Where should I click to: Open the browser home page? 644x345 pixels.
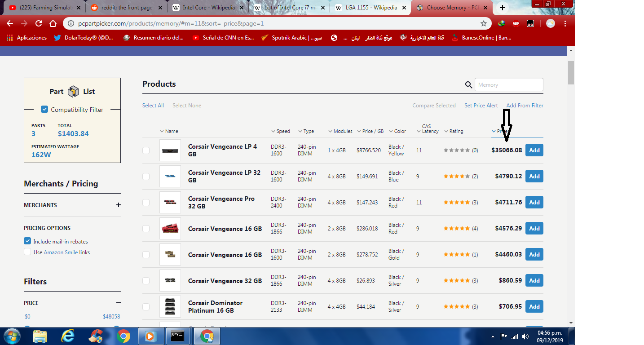[x=53, y=23]
